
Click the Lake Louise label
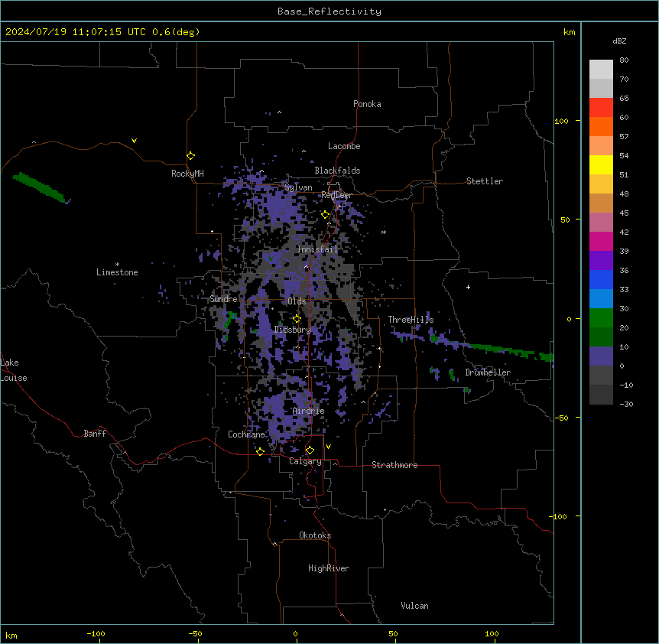click(x=14, y=370)
